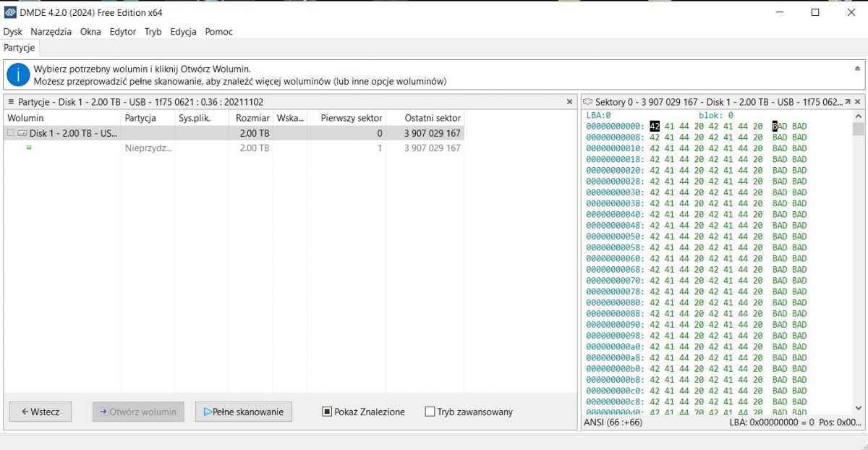This screenshot has height=450, width=868.
Task: Click the LBA:0 label in hex view
Action: (599, 115)
